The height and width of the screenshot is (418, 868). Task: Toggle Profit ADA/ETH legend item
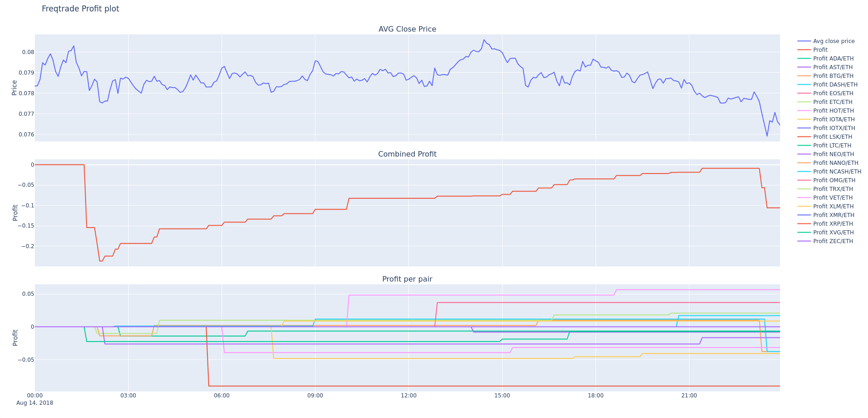[x=833, y=59]
